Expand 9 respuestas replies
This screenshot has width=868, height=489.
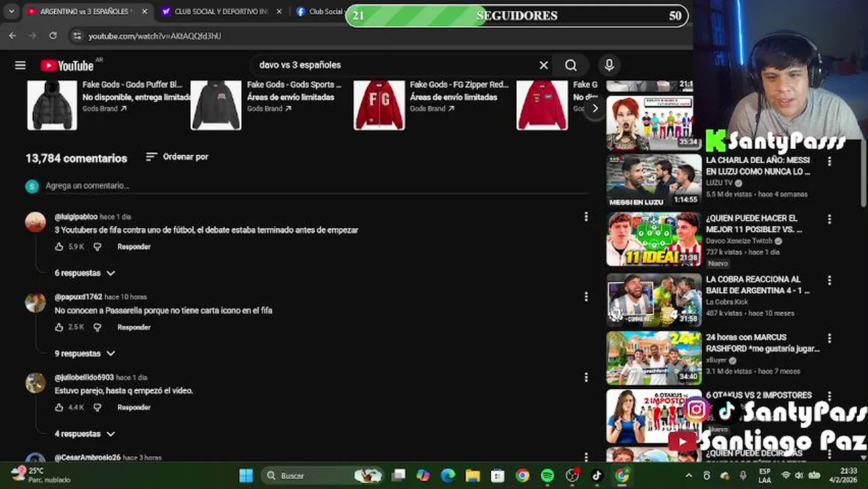pos(84,353)
